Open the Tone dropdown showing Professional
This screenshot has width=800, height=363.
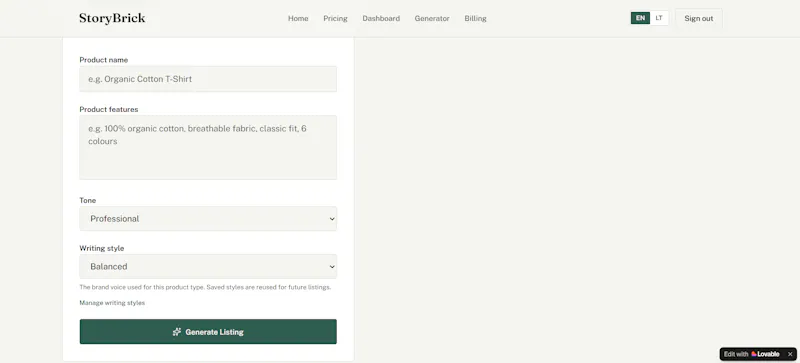click(208, 219)
